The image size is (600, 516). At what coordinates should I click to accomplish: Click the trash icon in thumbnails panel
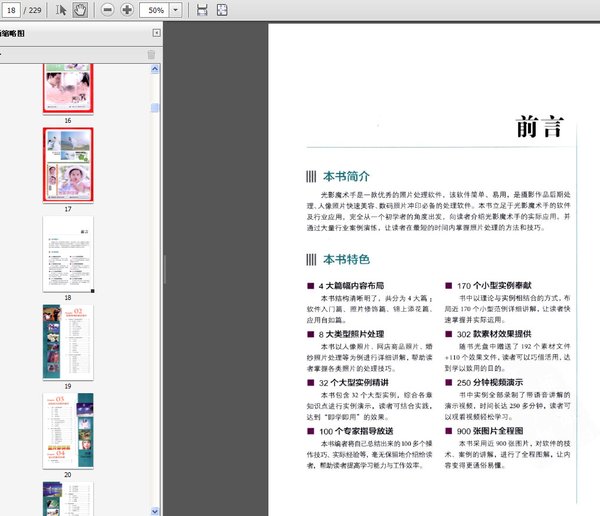coord(151,54)
